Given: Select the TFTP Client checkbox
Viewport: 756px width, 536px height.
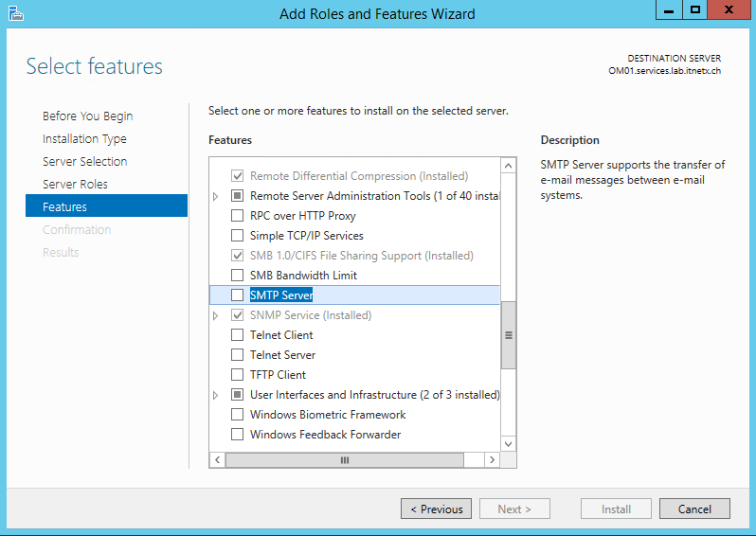Looking at the screenshot, I should [x=237, y=374].
